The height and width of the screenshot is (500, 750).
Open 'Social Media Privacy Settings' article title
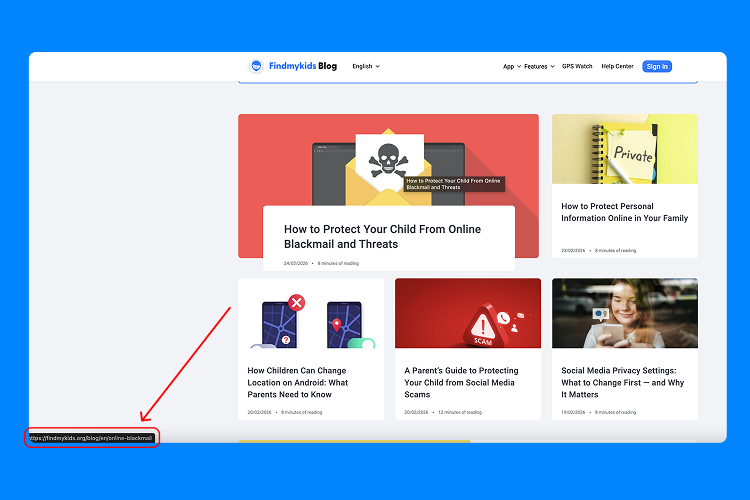click(x=624, y=382)
